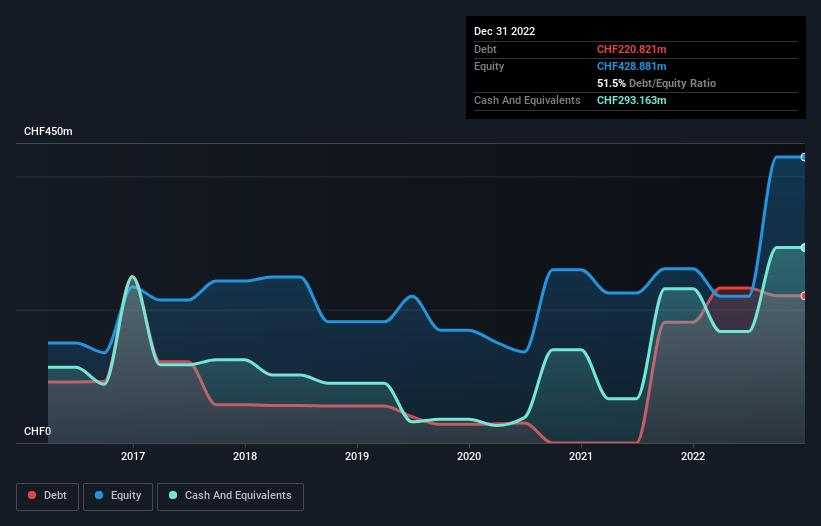Click the 2021 x-axis label
This screenshot has height=526, width=821.
(581, 456)
